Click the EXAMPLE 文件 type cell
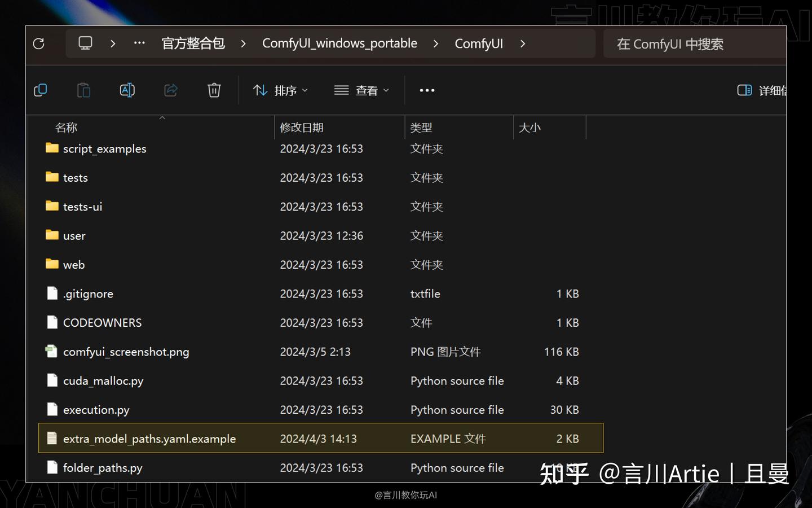The width and height of the screenshot is (812, 508). [448, 439]
